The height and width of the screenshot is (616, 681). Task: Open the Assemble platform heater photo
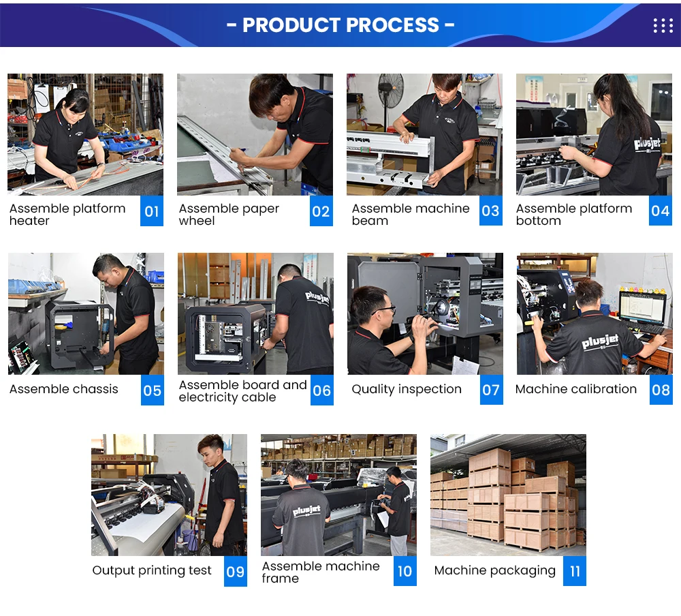pos(86,134)
